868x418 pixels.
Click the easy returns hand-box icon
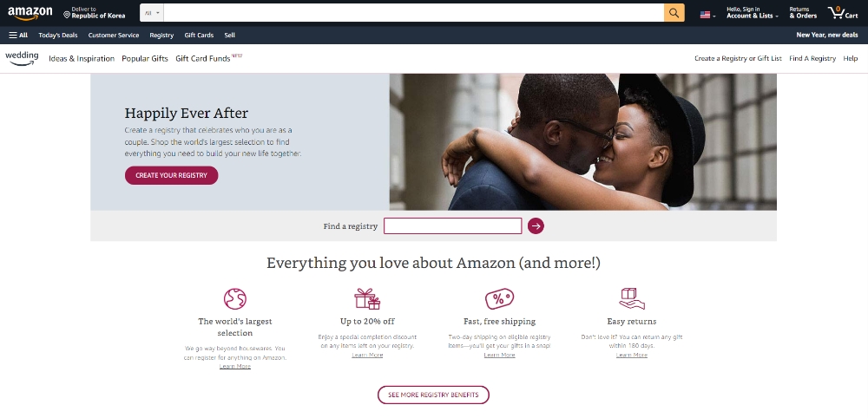632,298
